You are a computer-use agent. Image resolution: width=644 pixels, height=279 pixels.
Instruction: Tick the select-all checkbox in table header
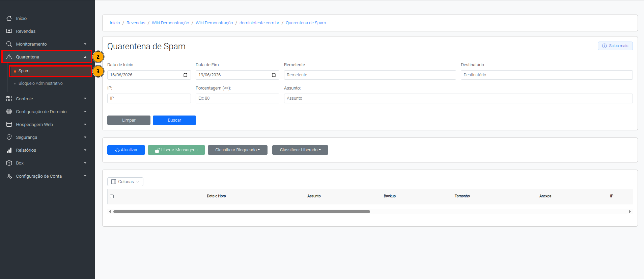click(112, 196)
